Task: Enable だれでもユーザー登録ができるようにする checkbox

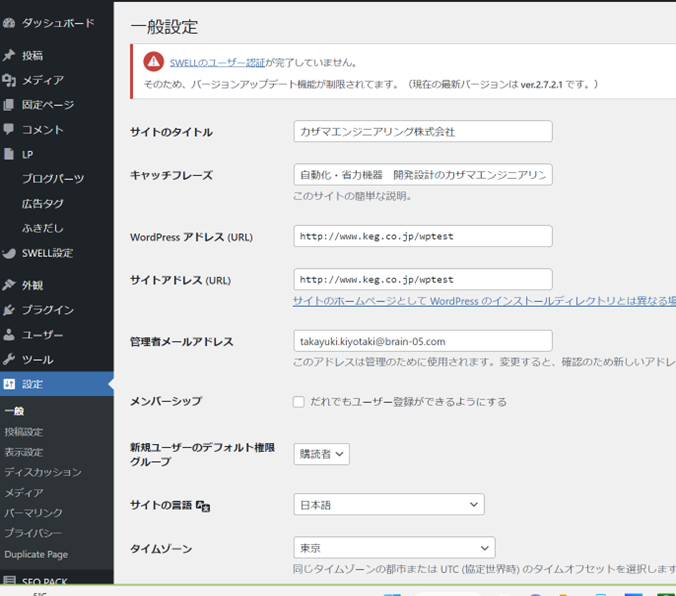Action: click(x=298, y=402)
